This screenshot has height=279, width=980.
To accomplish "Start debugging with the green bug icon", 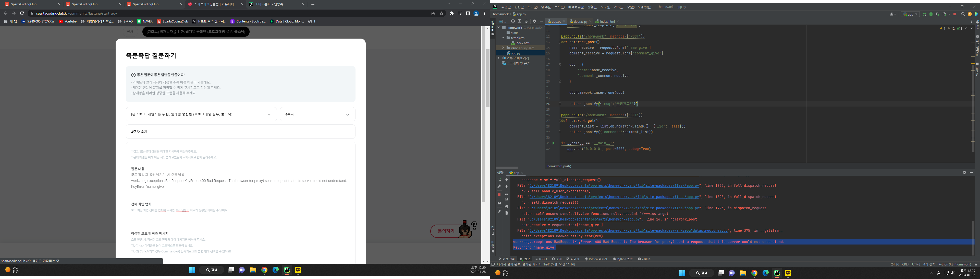I will [x=931, y=14].
